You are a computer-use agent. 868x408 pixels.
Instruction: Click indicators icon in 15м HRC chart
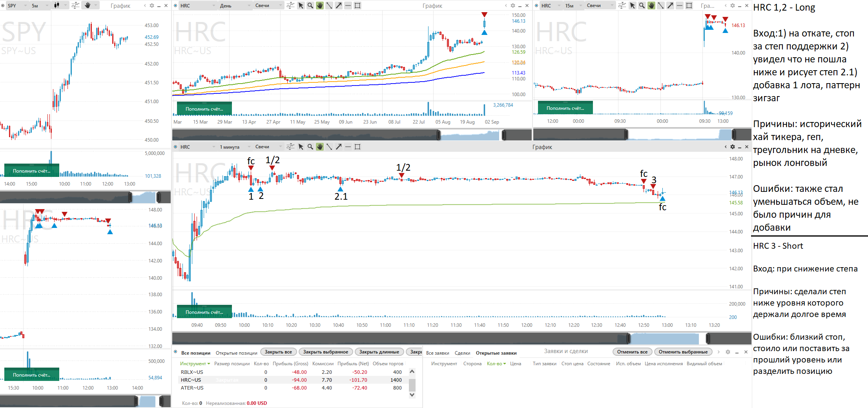tap(622, 5)
